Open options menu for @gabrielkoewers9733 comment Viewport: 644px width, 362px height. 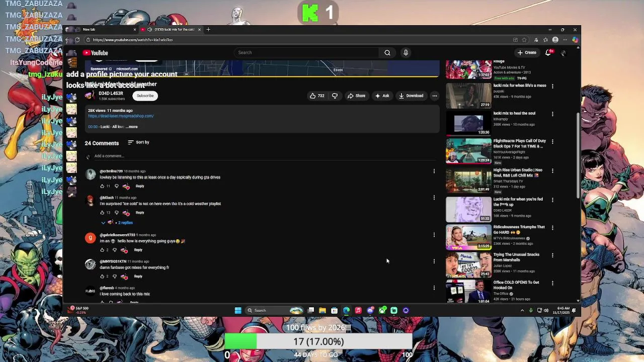pos(434,235)
